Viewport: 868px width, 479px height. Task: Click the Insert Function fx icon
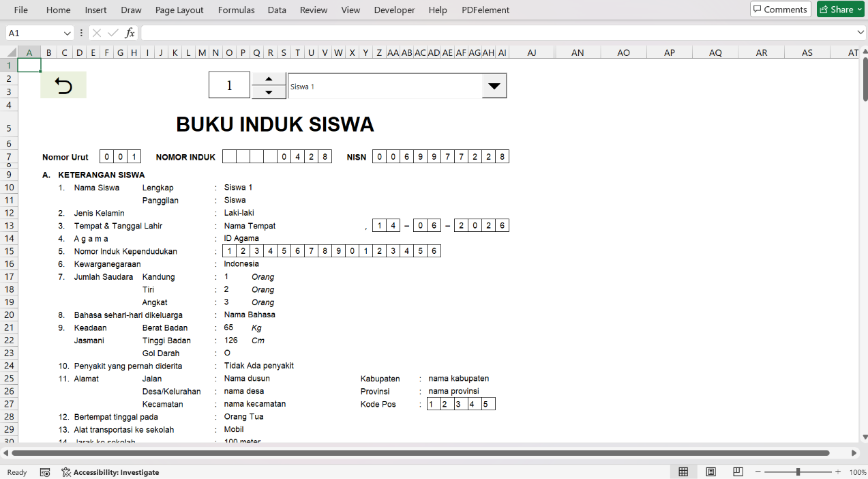pyautogui.click(x=130, y=33)
